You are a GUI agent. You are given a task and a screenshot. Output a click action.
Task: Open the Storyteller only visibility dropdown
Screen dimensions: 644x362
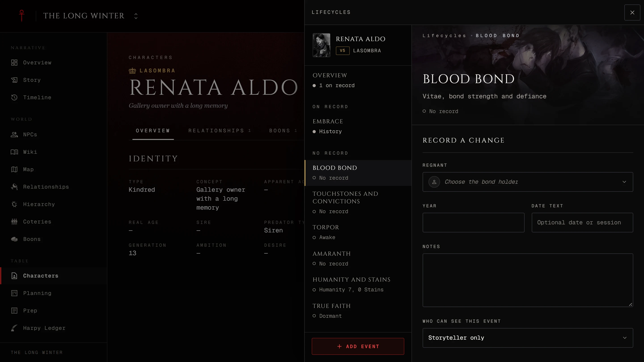(528, 338)
